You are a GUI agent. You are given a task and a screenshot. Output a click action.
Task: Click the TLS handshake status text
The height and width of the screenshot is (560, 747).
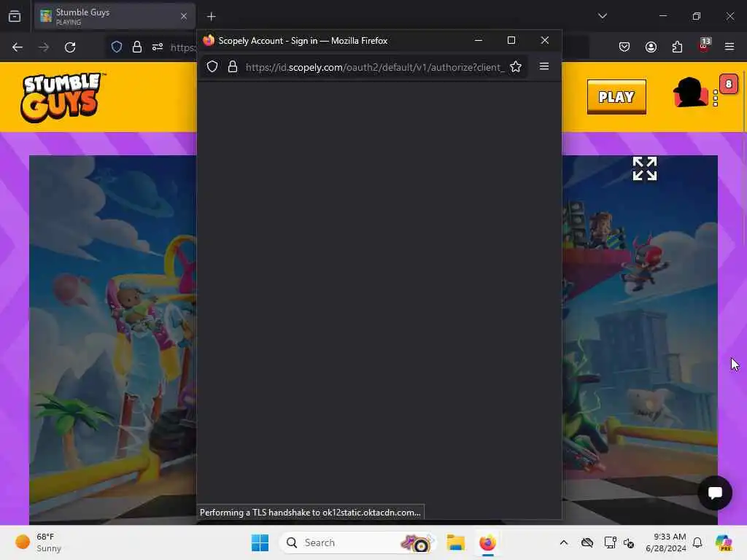click(x=310, y=513)
